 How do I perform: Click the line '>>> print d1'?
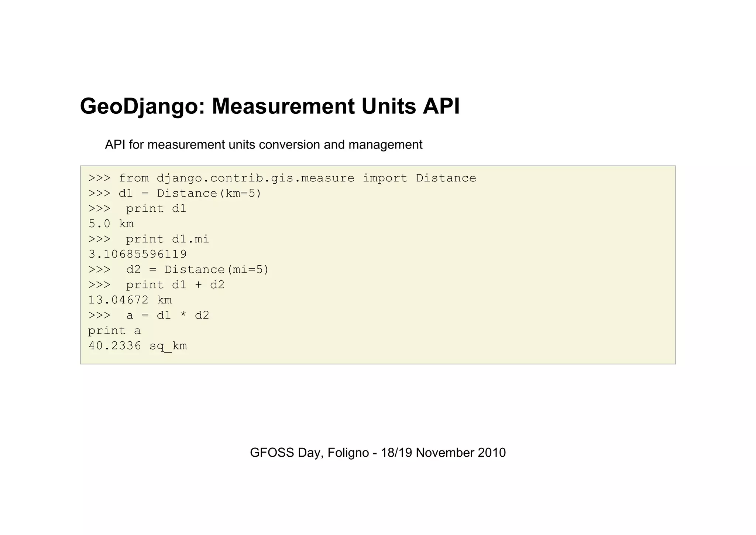(137, 209)
